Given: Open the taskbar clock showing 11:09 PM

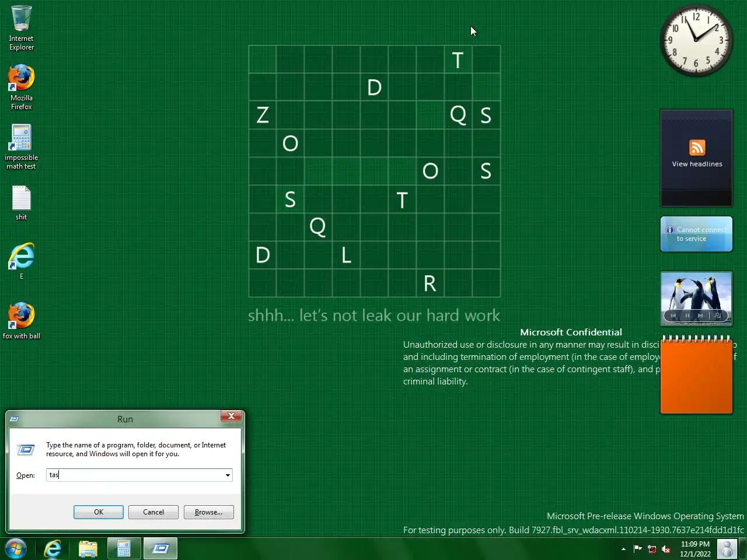Looking at the screenshot, I should tap(695, 549).
